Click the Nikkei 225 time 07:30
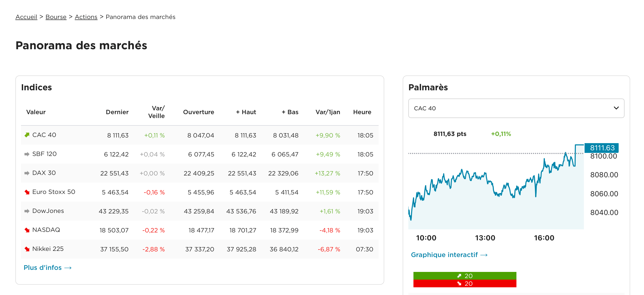Image resolution: width=644 pixels, height=295 pixels. tap(365, 249)
